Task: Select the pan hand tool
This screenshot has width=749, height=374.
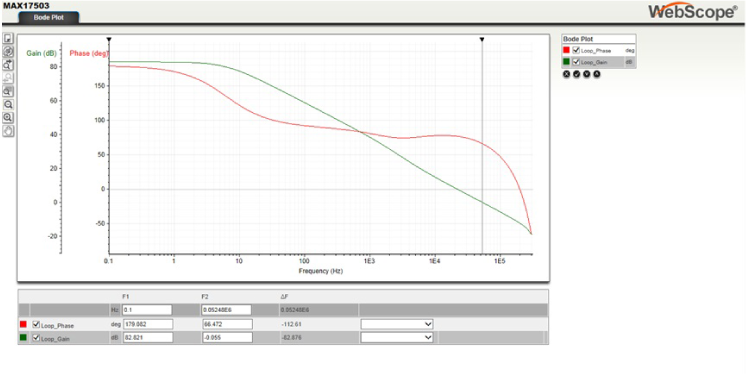Action: coord(8,131)
